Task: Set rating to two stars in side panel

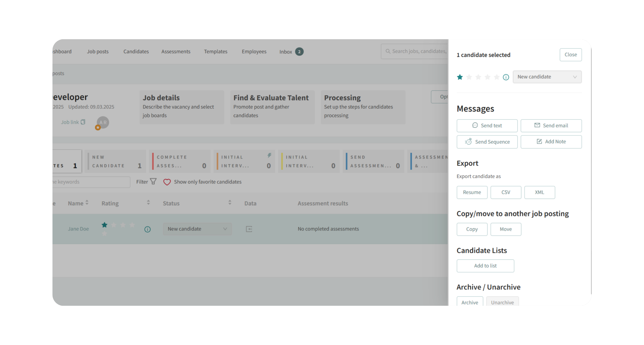Action: tap(469, 77)
